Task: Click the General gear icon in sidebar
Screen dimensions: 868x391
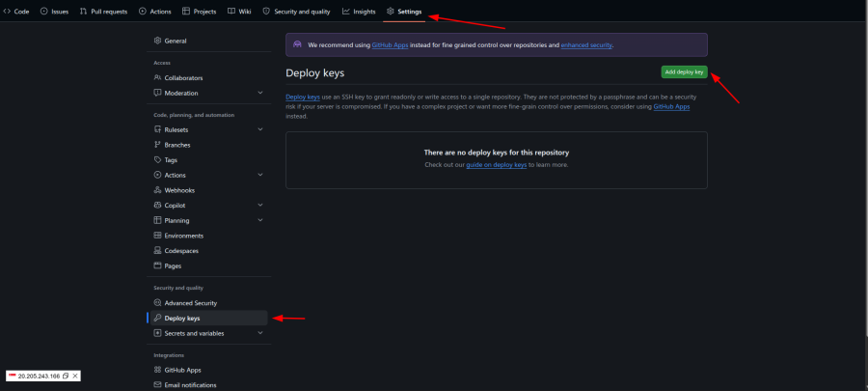Action: tap(157, 41)
